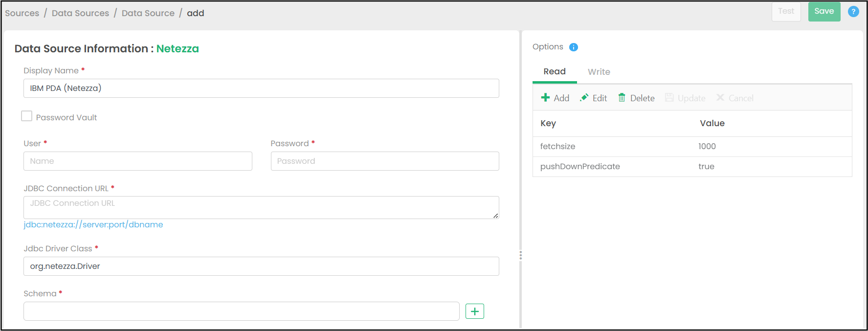The height and width of the screenshot is (331, 868).
Task: Click the sample jdbc:netezza URL link
Action: point(93,224)
